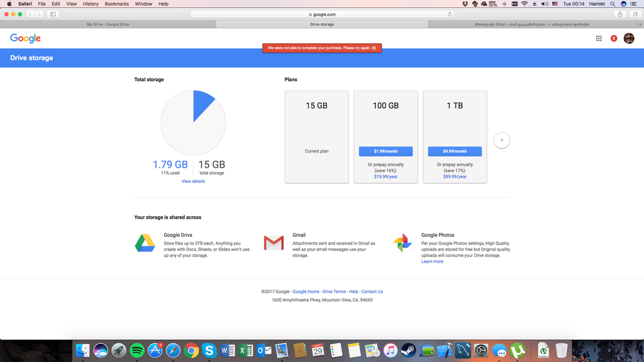Open the Google apps grid
Screen dimensions: 644x362
click(x=599, y=38)
